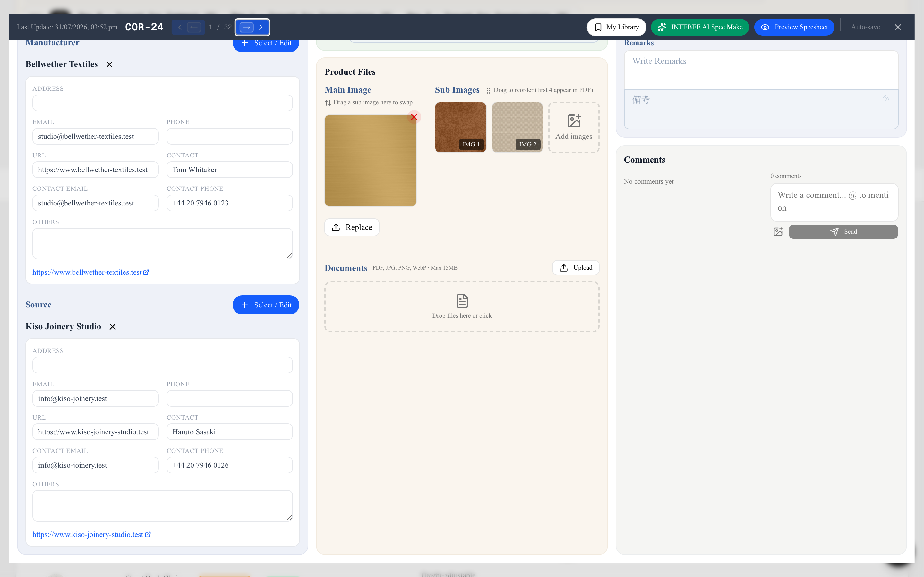This screenshot has height=577, width=924.
Task: Jump to last item with right arrow icon
Action: 247,27
